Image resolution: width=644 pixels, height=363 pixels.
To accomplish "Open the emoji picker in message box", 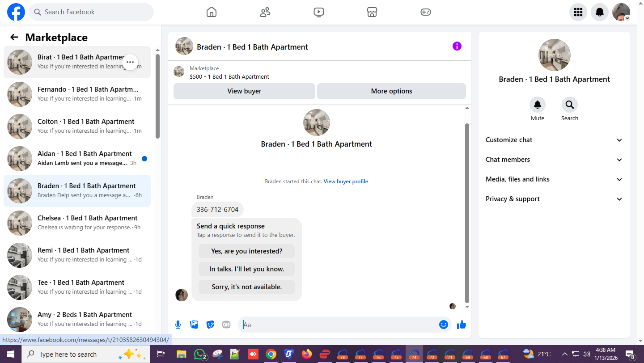I will coord(444,325).
